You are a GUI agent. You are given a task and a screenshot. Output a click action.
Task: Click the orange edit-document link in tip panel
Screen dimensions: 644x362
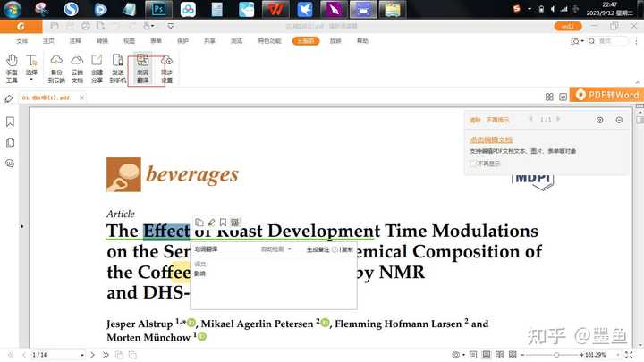[x=491, y=140]
